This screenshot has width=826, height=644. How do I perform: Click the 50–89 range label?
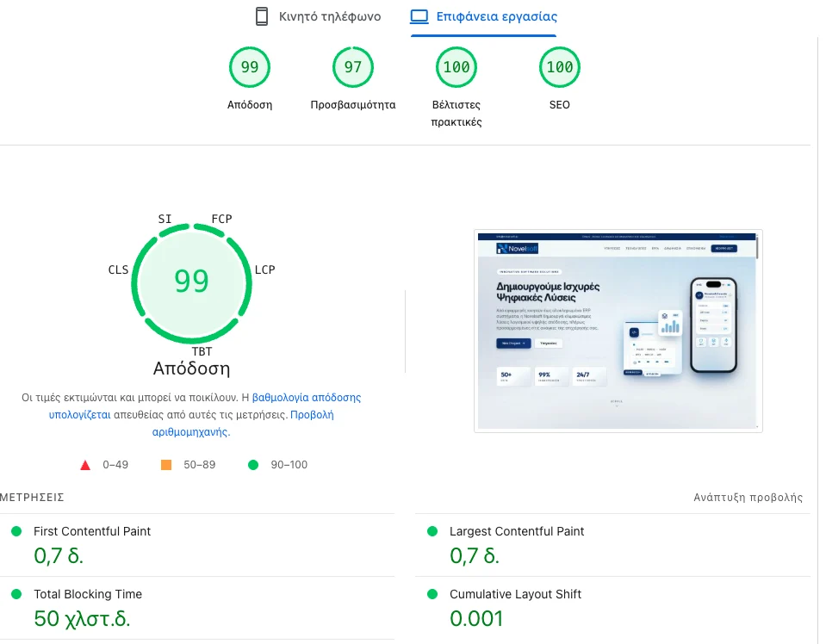200,464
